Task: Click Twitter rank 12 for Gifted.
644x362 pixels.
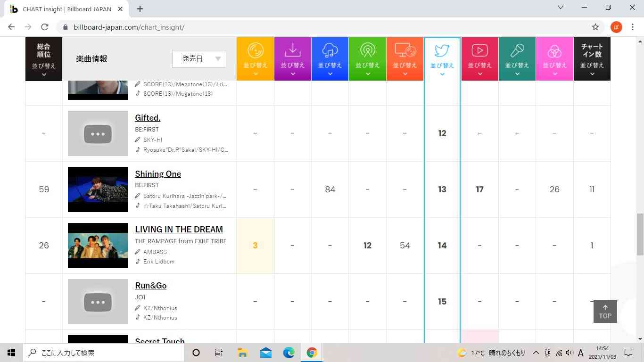Action: coord(442,133)
